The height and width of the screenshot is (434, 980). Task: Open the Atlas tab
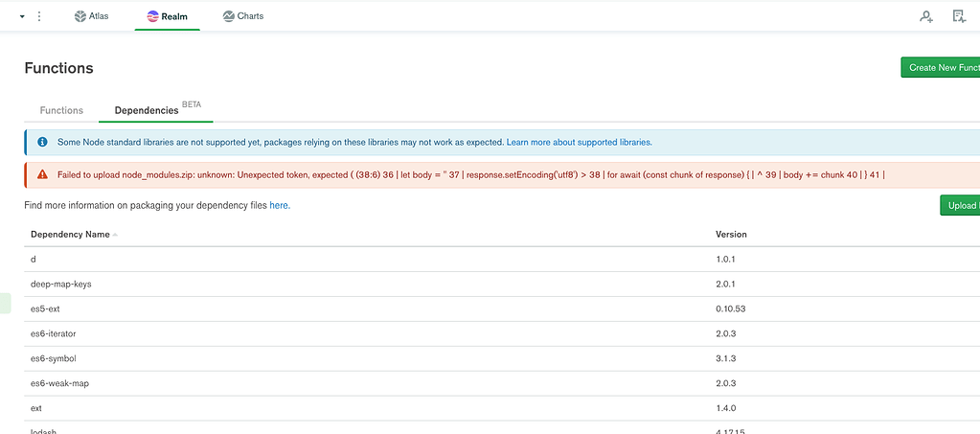click(x=92, y=16)
